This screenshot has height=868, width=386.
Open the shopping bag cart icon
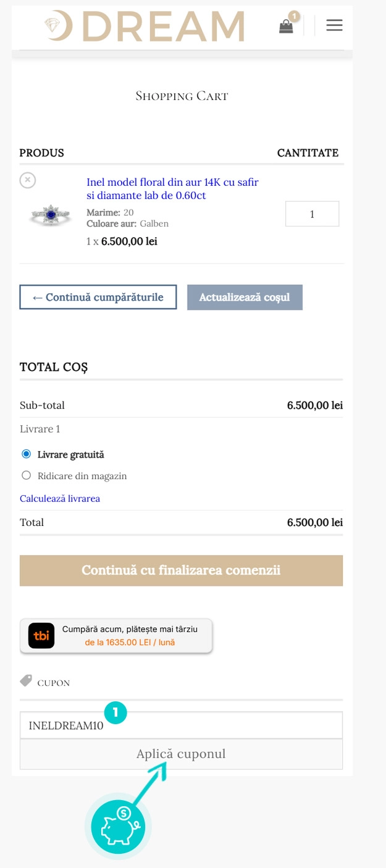(286, 27)
